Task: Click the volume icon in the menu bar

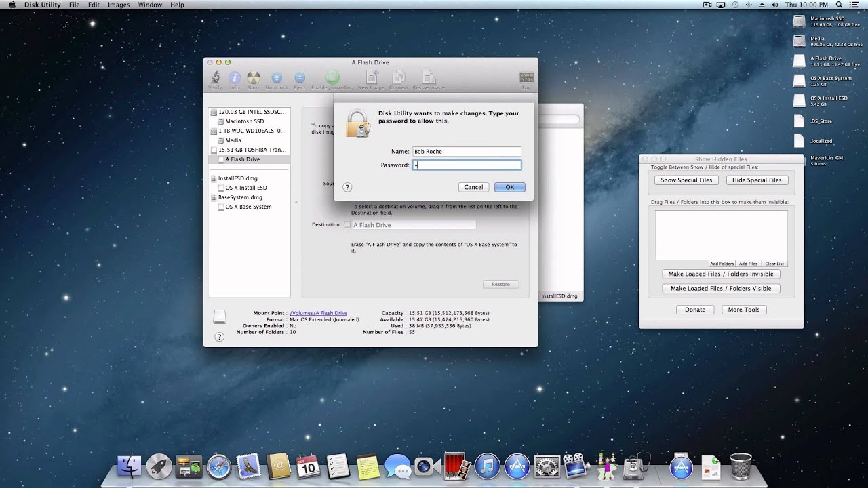Action: click(774, 5)
